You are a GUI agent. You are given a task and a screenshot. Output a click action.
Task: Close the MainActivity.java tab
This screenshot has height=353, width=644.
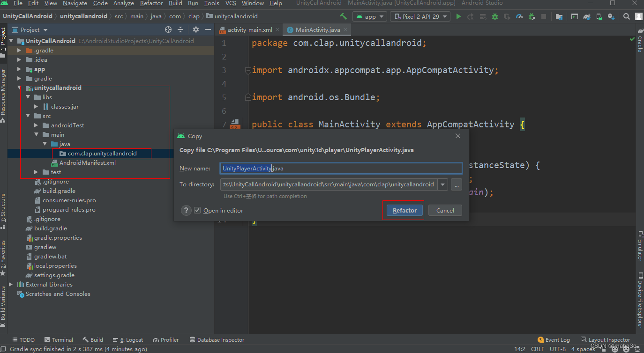coord(345,29)
